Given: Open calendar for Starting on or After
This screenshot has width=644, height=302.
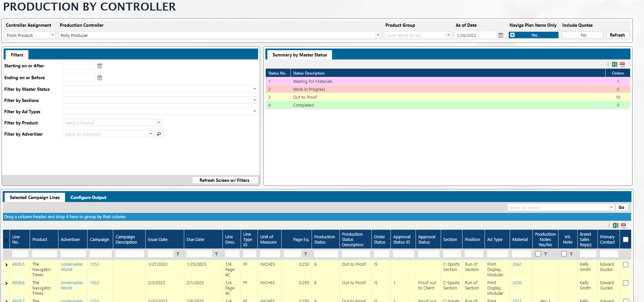Looking at the screenshot, I should [100, 66].
